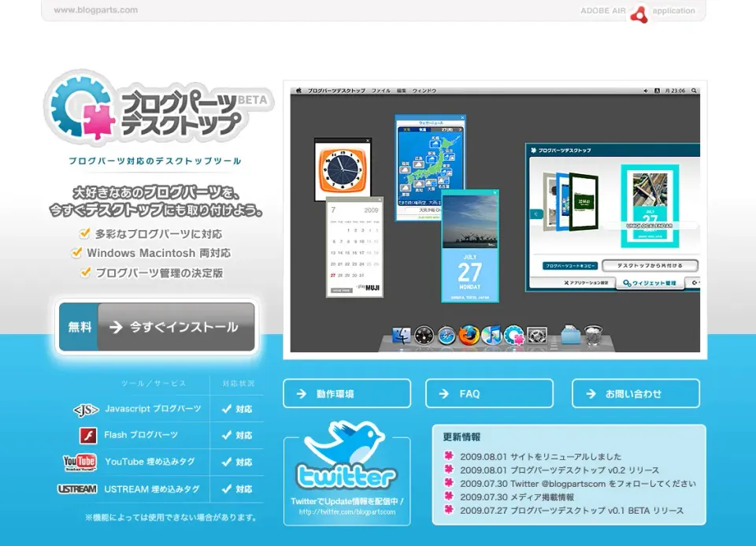The image size is (756, 546).
Task: Click the USTREAM icon
Action: click(x=79, y=488)
